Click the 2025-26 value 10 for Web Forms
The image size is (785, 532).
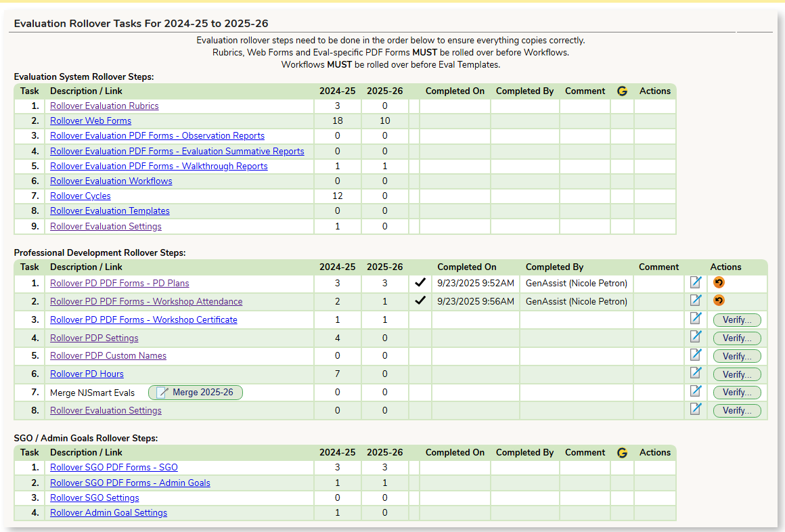pos(384,120)
